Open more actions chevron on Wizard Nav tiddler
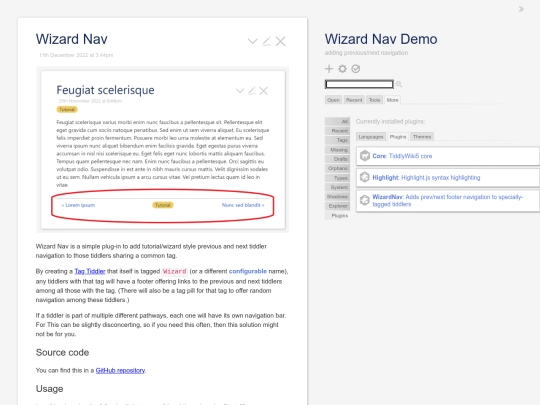This screenshot has width=540, height=405. [x=252, y=41]
